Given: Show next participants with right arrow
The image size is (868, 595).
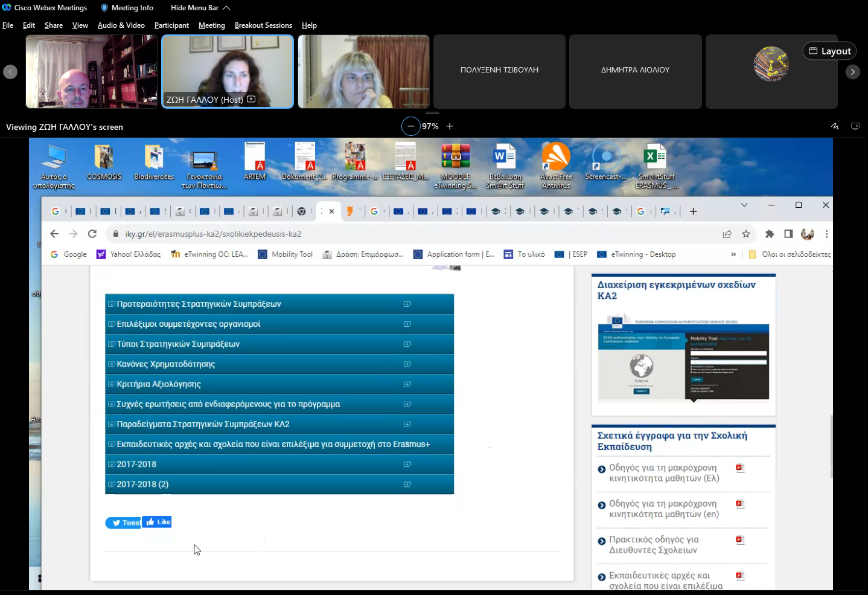Looking at the screenshot, I should pyautogui.click(x=852, y=72).
